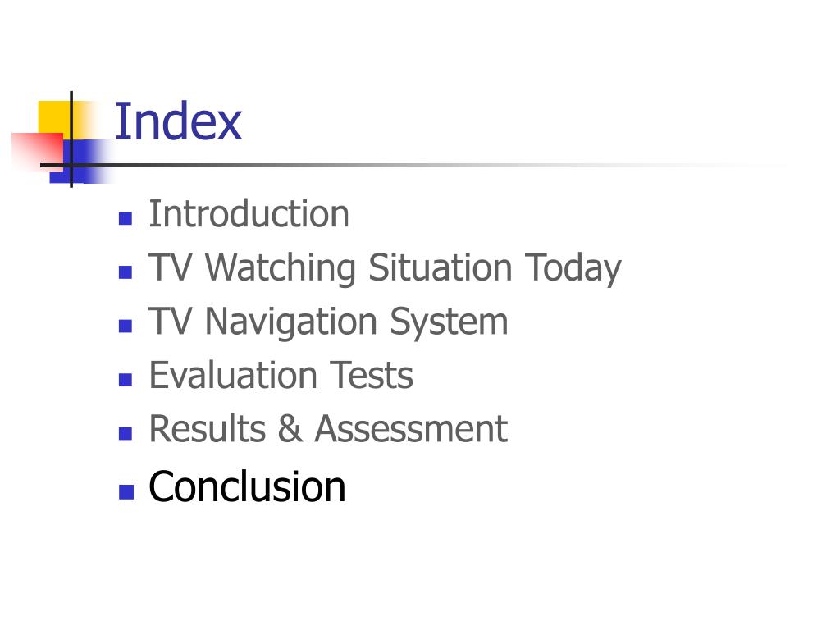Viewport: 840px width, 630px height.
Task: Click the highlighted Conclusion entry
Action: pos(247,486)
